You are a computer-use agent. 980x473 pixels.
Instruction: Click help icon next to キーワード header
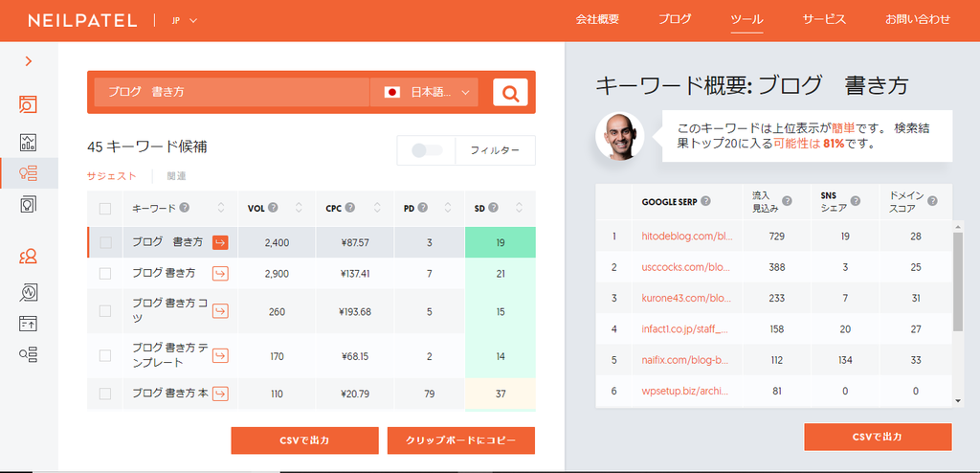185,208
